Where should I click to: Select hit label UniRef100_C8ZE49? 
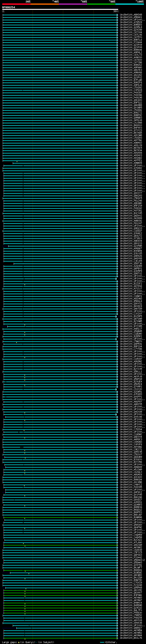point(131,550)
